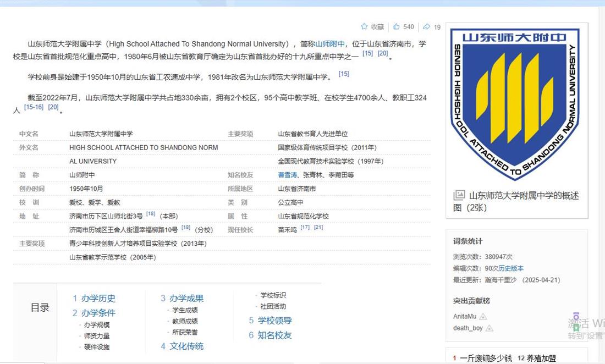Click the star favorite icon
The height and width of the screenshot is (364, 605).
click(x=364, y=26)
